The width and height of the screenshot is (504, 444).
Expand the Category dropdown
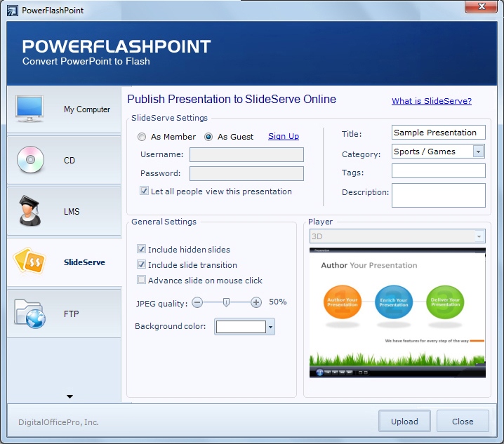click(478, 152)
